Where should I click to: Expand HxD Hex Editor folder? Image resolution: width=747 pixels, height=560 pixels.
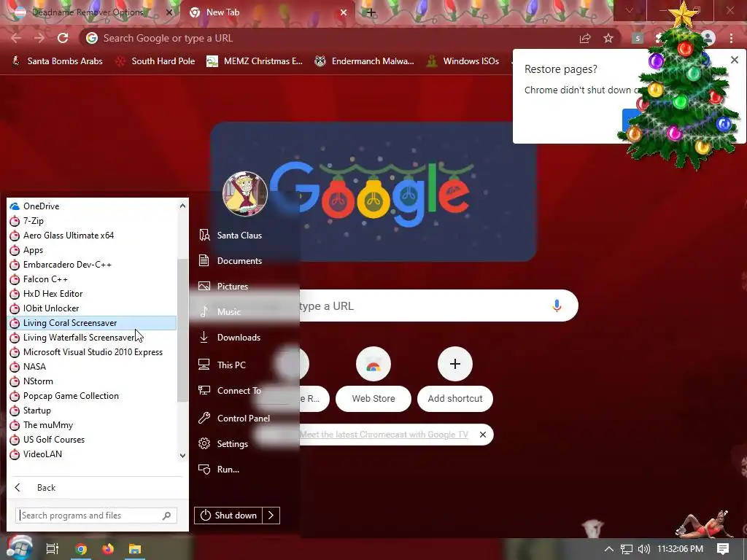[92, 294]
